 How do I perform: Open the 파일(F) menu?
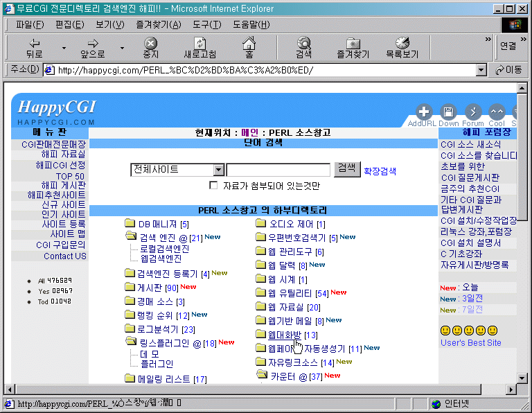pyautogui.click(x=30, y=25)
